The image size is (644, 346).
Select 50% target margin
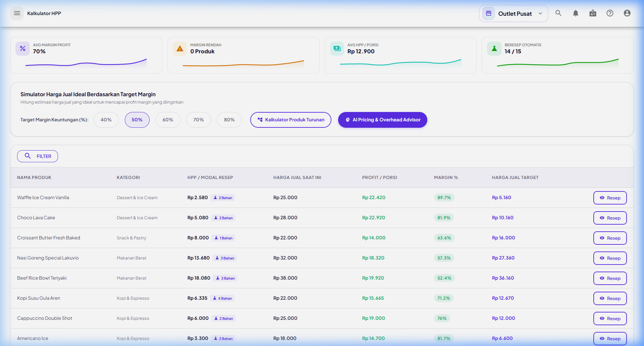click(137, 120)
